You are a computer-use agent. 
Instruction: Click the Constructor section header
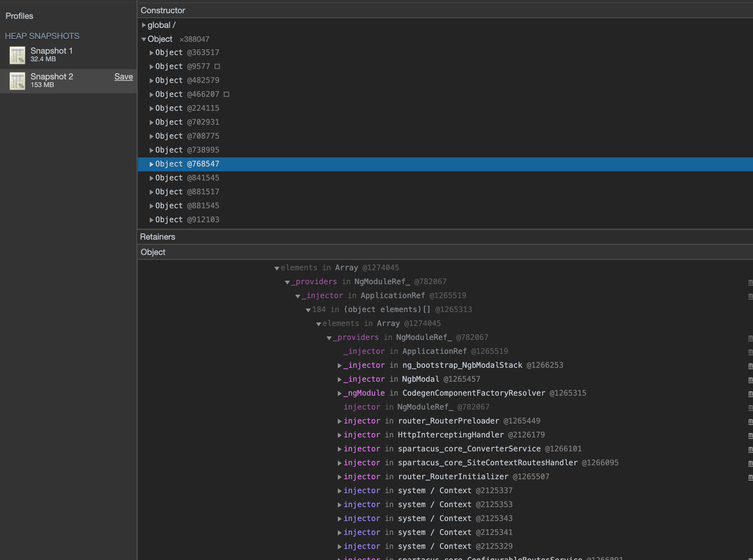point(163,10)
